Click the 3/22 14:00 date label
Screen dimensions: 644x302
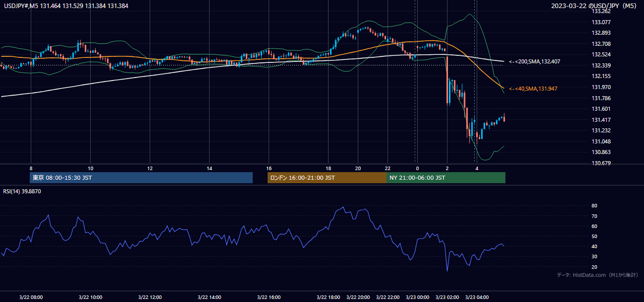[209, 297]
